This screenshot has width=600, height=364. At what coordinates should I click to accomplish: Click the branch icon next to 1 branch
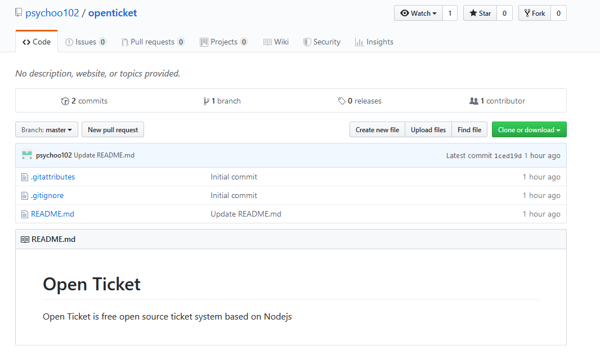point(206,101)
